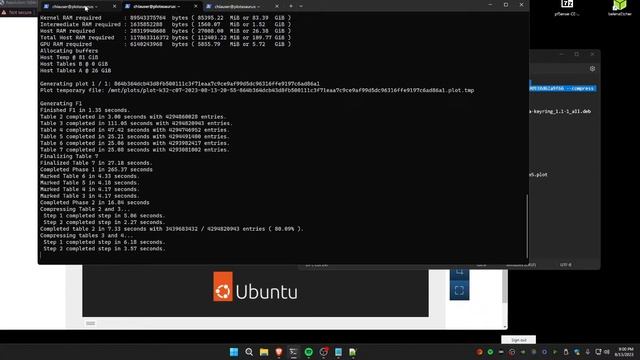Screen dimensions: 640x360
Task: Open a new terminal tab with plus
Action: pos(291,6)
